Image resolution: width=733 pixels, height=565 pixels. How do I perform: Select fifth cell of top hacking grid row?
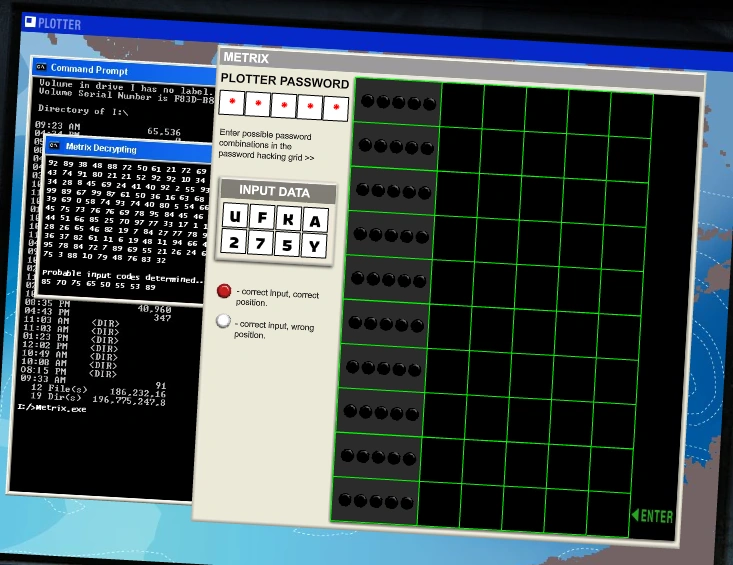tap(631, 116)
